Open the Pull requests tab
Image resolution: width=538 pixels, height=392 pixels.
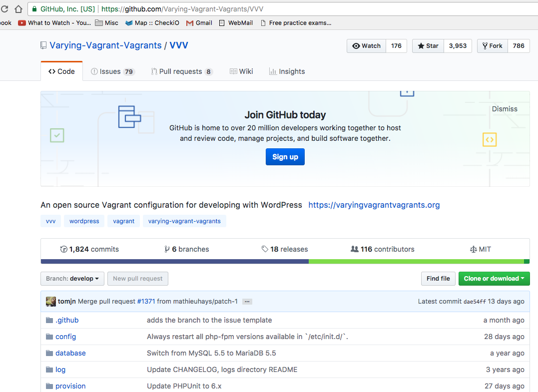click(x=181, y=71)
